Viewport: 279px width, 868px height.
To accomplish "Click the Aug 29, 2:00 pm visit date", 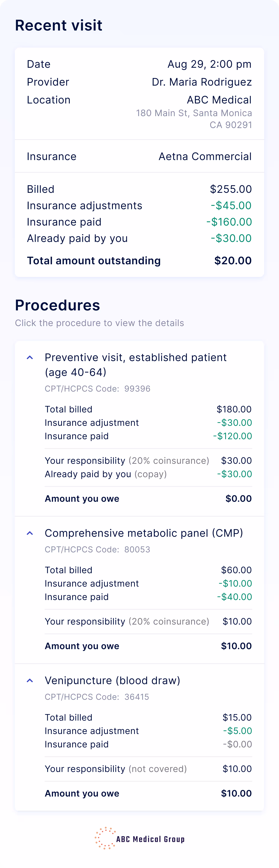I will [x=209, y=64].
